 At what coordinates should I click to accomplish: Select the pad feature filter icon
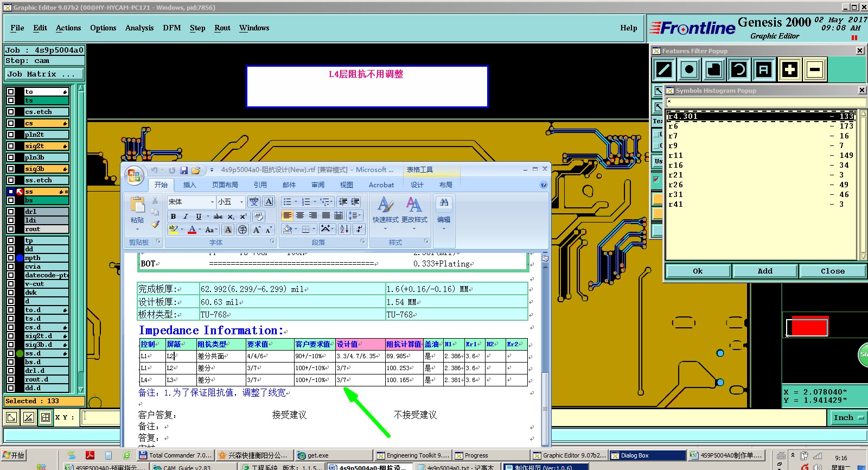tap(689, 69)
